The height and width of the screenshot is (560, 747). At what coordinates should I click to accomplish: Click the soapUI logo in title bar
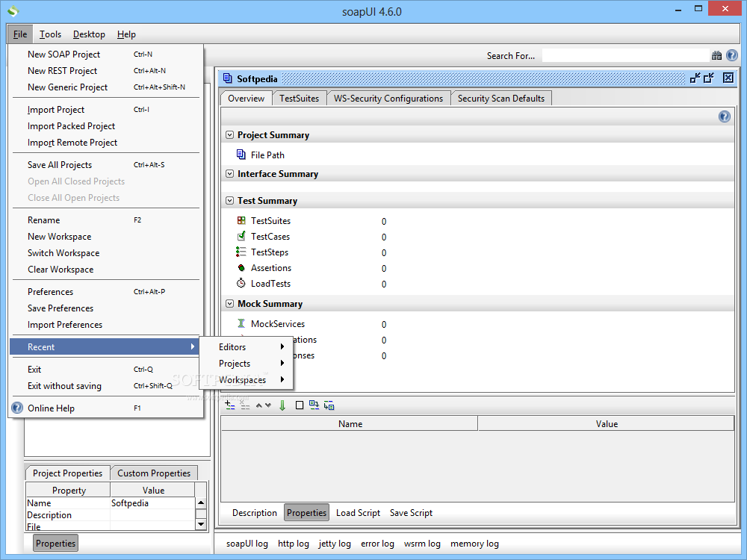[13, 11]
